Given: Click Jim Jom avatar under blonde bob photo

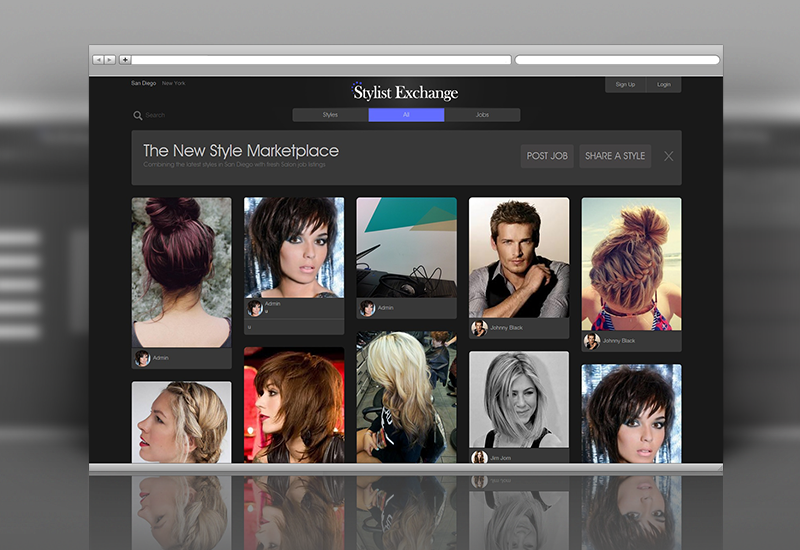Looking at the screenshot, I should coord(480,457).
